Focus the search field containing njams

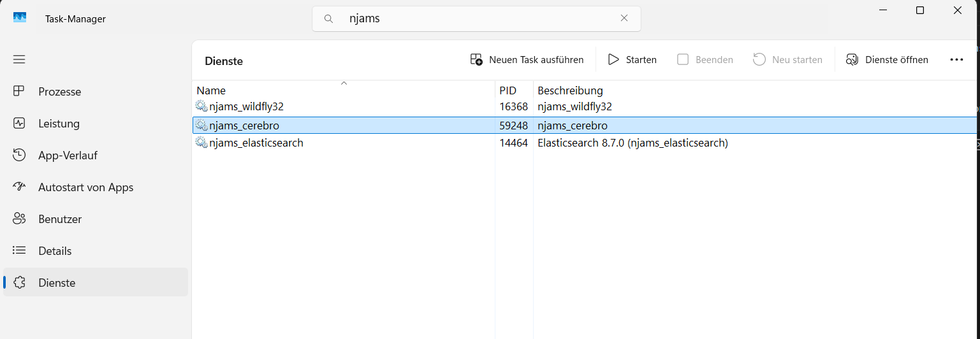tap(476, 18)
